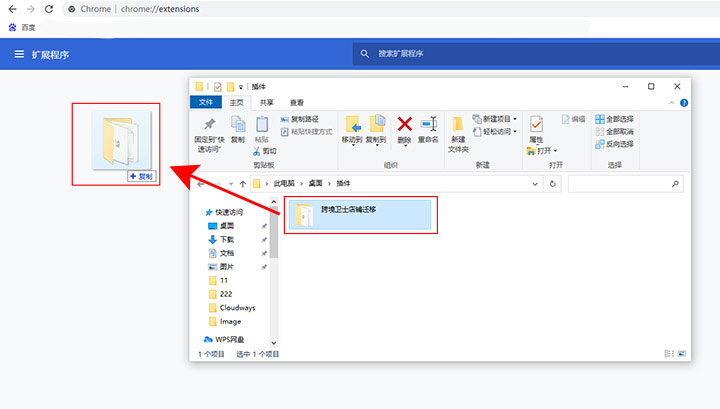
Task: Open the Chrome extensions hamburger menu
Action: coord(19,54)
